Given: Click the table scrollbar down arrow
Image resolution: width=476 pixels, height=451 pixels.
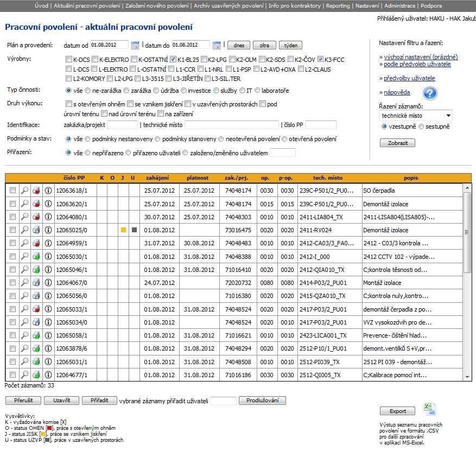Looking at the screenshot, I should 467,377.
